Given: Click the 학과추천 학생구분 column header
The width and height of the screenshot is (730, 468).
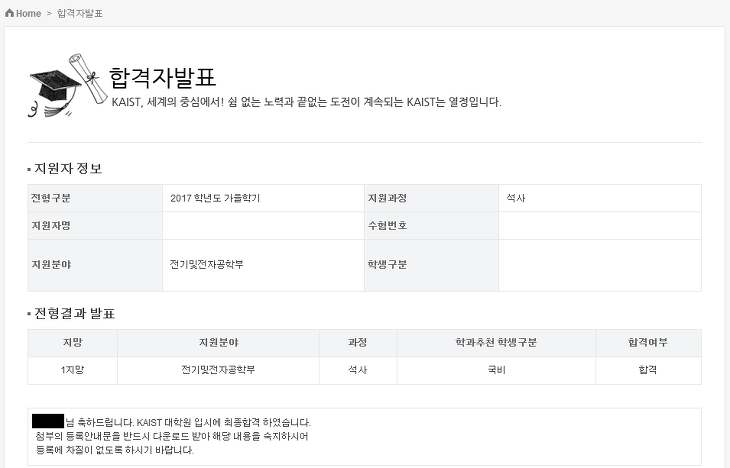Looking at the screenshot, I should point(496,343).
